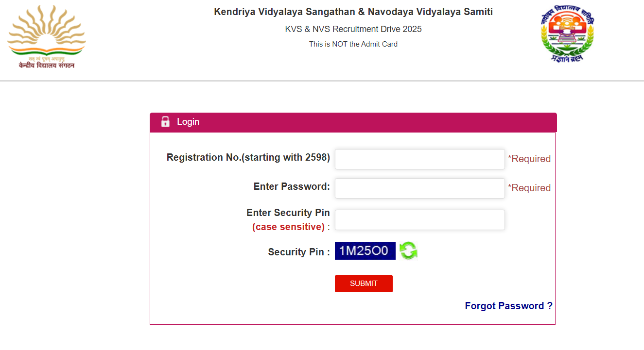Click the Enter Password label
Viewport: 644px width, 350px height.
[292, 186]
